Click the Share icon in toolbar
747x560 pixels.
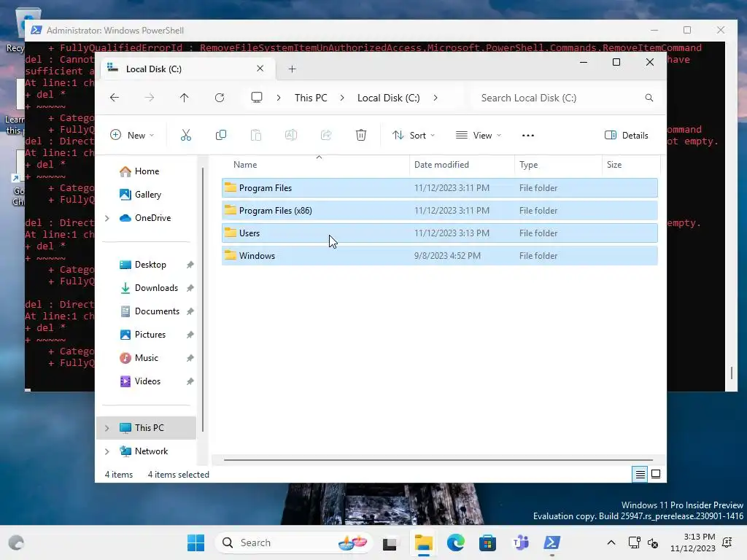click(326, 135)
